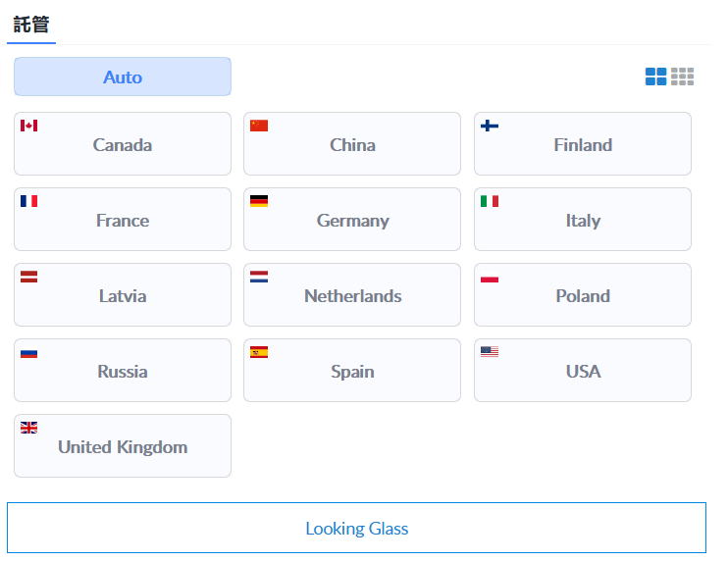
Task: Click the Germany flag icon
Action: click(x=259, y=201)
